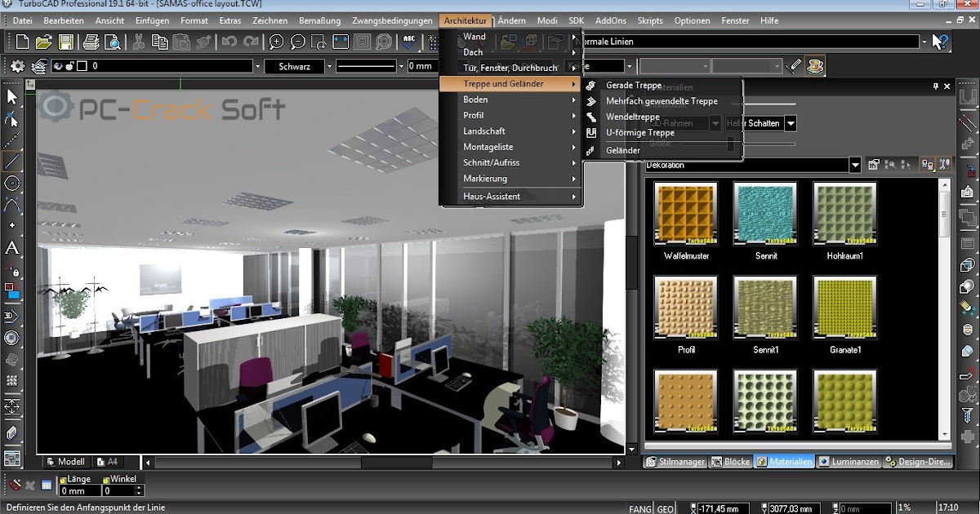This screenshot has width=980, height=514.
Task: Switch to the Stilmanager tab
Action: tap(675, 462)
